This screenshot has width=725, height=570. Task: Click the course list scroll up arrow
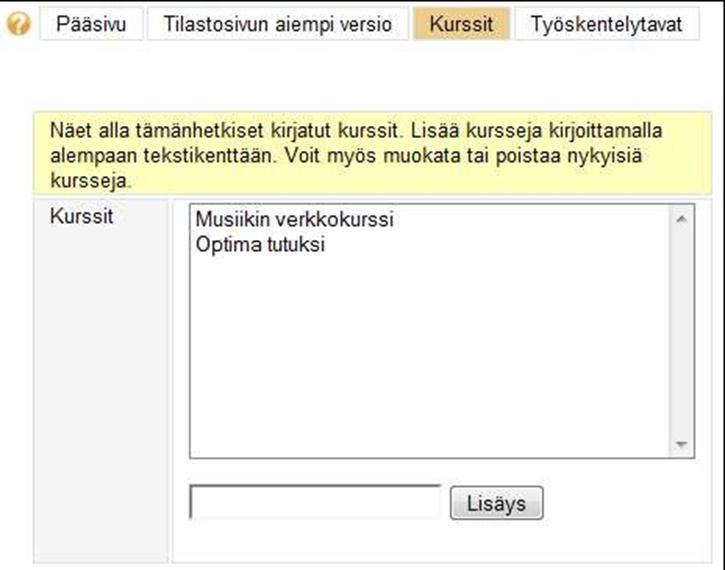(x=681, y=219)
